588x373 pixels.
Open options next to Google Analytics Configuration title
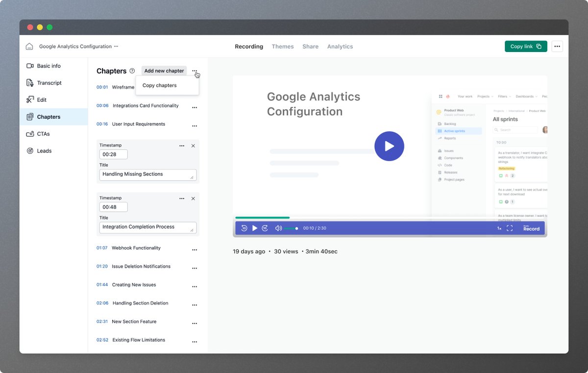(x=116, y=47)
